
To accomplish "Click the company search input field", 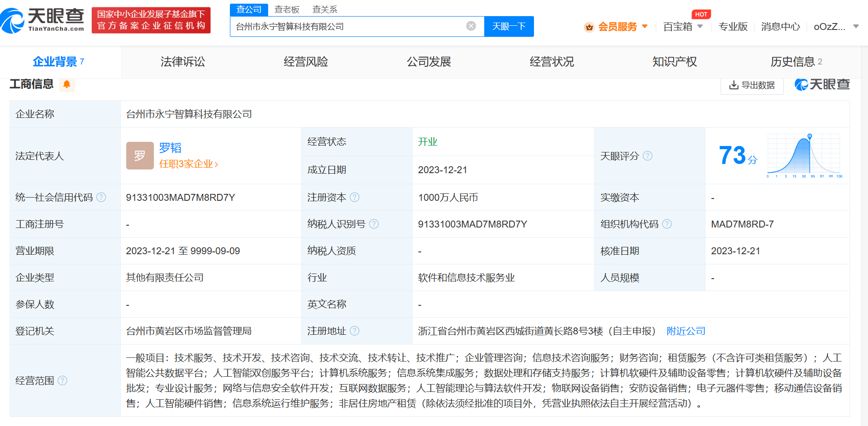I will click(348, 26).
